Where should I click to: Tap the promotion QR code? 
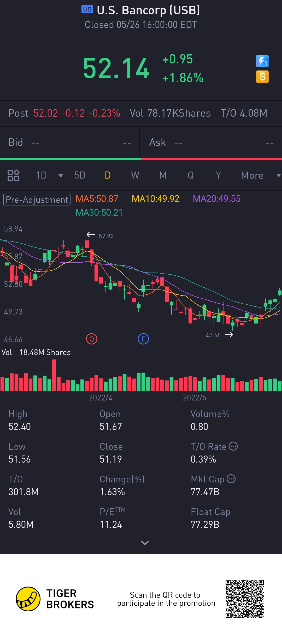tap(245, 599)
